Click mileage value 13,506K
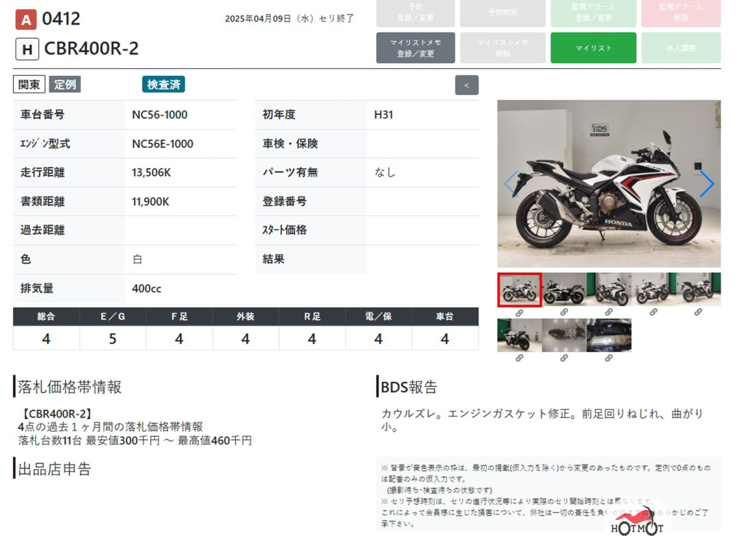 pyautogui.click(x=151, y=172)
